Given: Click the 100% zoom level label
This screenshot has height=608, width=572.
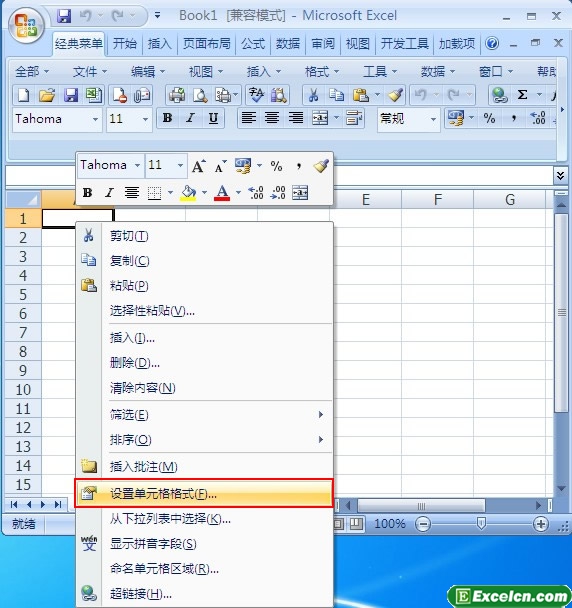Looking at the screenshot, I should (390, 524).
